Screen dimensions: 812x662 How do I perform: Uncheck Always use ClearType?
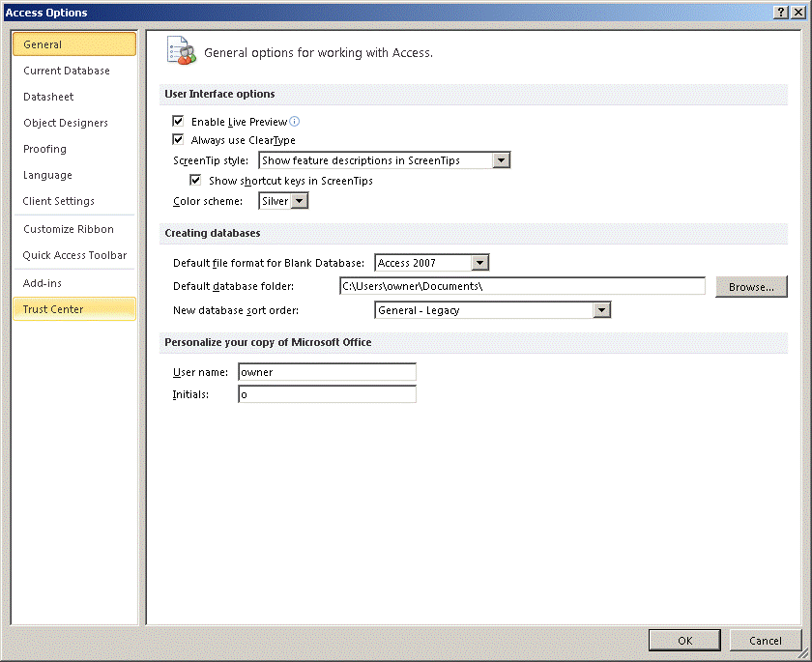178,140
